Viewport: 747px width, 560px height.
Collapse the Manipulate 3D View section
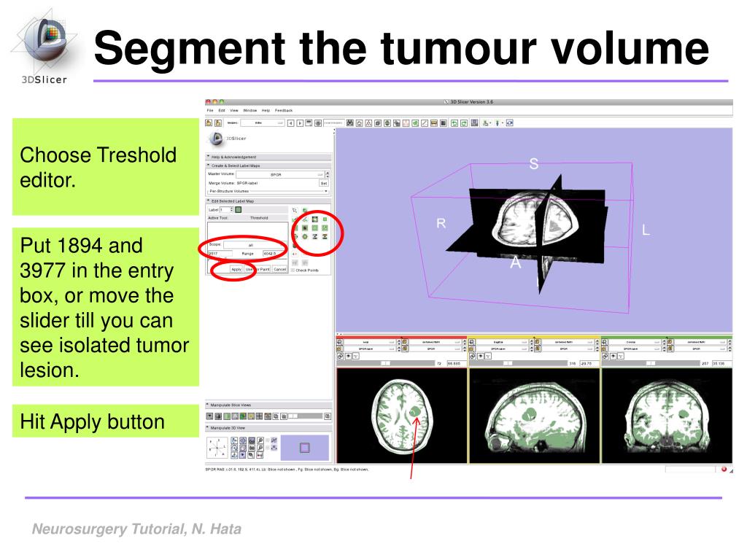(268, 428)
